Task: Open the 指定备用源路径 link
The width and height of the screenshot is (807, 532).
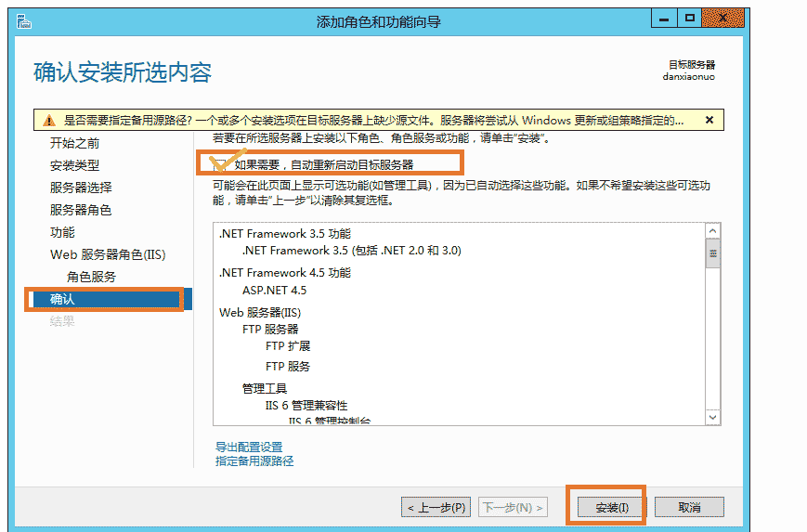Action: tap(254, 461)
